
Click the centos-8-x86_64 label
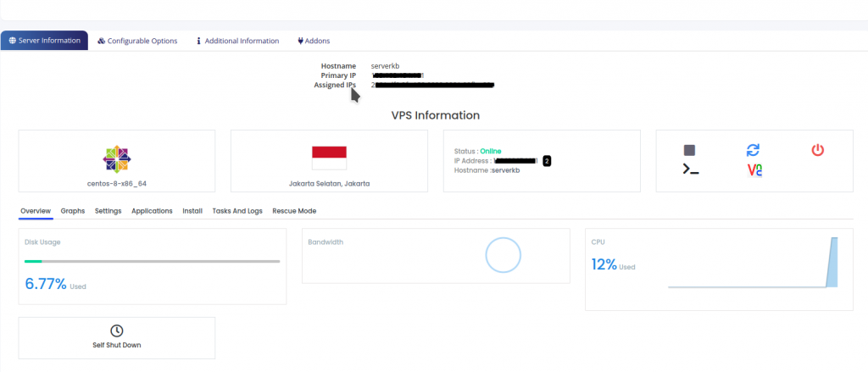117,184
